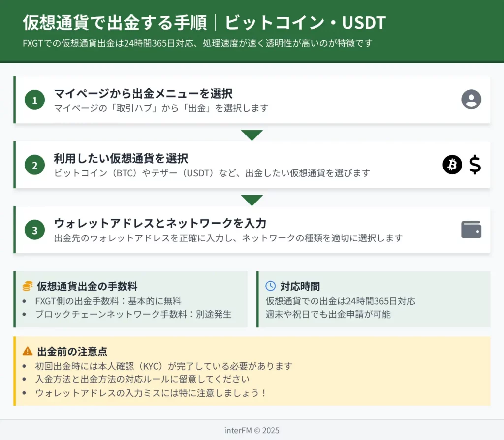
Task: Click the clock icon beside 対応時間
Action: coord(270,286)
